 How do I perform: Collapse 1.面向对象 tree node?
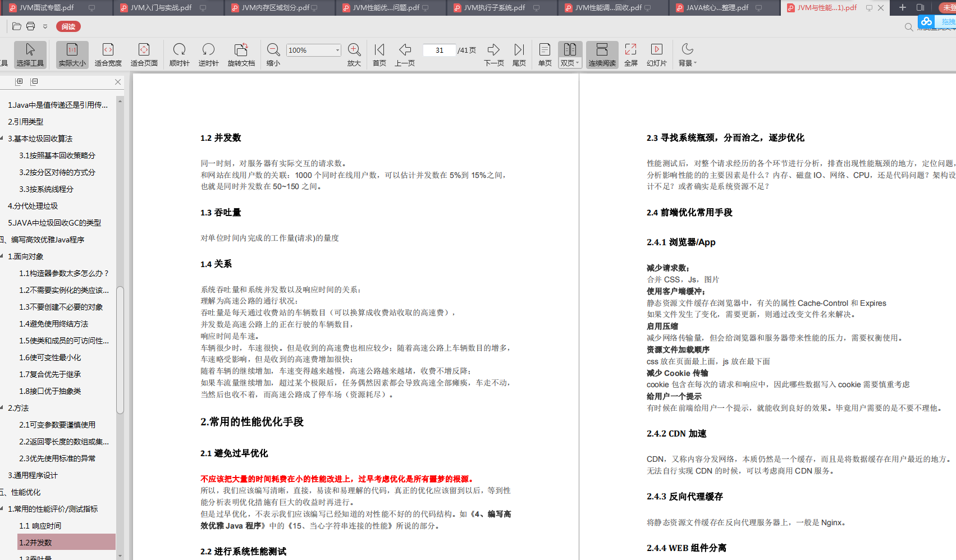(2, 256)
